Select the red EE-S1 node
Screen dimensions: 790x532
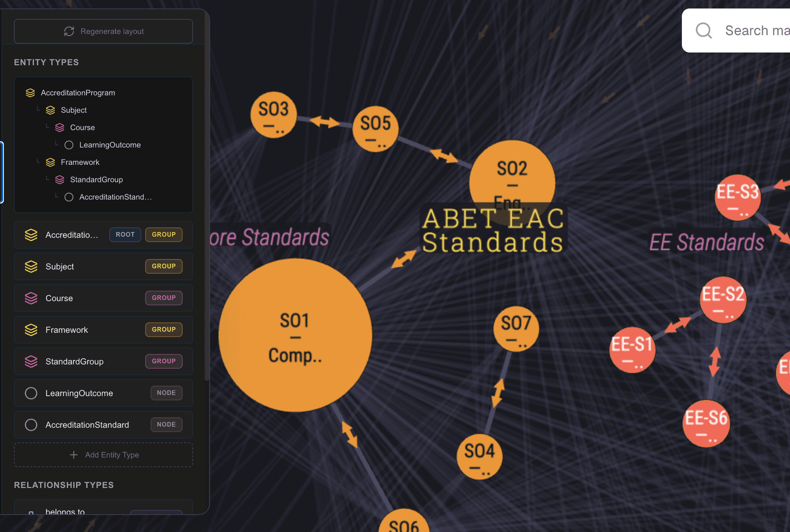[x=632, y=350]
